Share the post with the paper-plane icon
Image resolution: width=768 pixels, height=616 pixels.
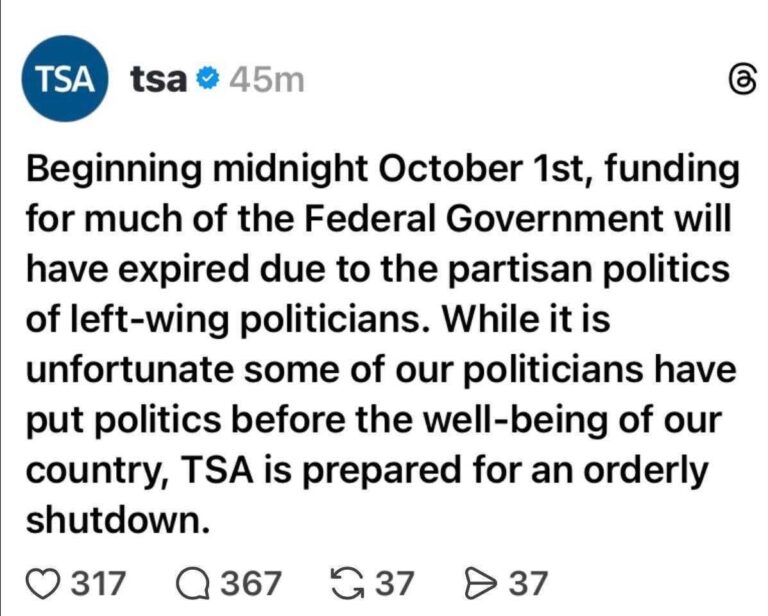click(484, 583)
